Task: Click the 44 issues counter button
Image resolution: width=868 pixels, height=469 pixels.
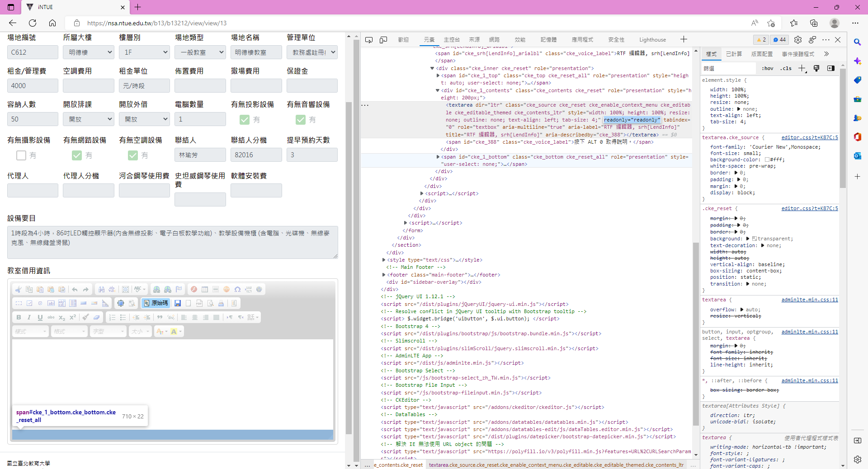Action: pos(779,40)
